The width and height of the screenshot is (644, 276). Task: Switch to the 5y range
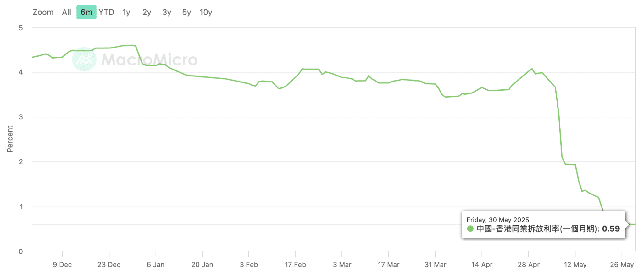click(x=186, y=12)
